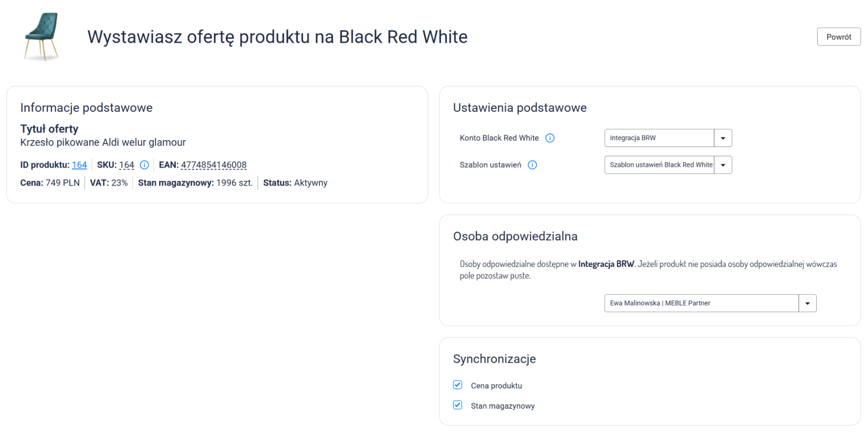The height and width of the screenshot is (433, 868).
Task: Click info icon beside Konto Black Red White
Action: [x=550, y=138]
